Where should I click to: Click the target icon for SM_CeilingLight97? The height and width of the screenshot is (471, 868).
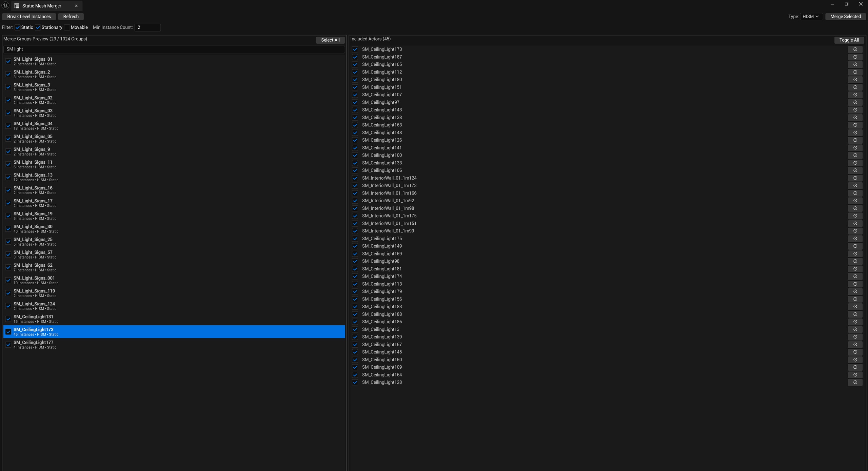tap(855, 102)
